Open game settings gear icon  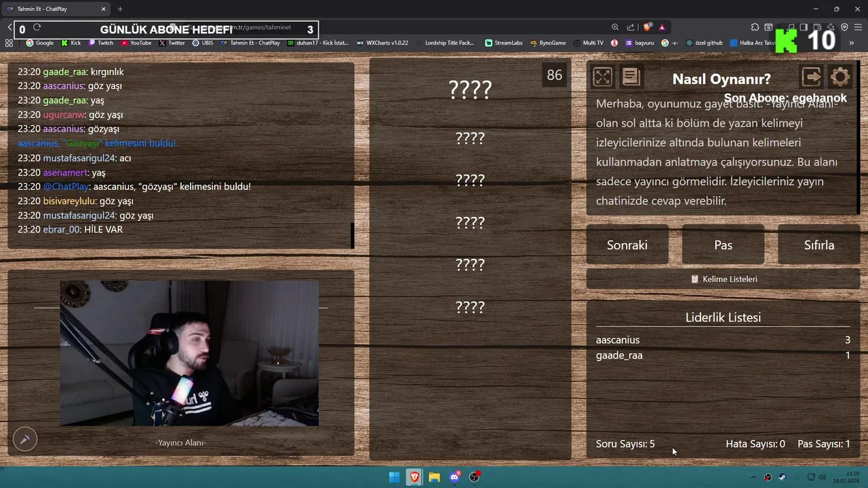840,77
